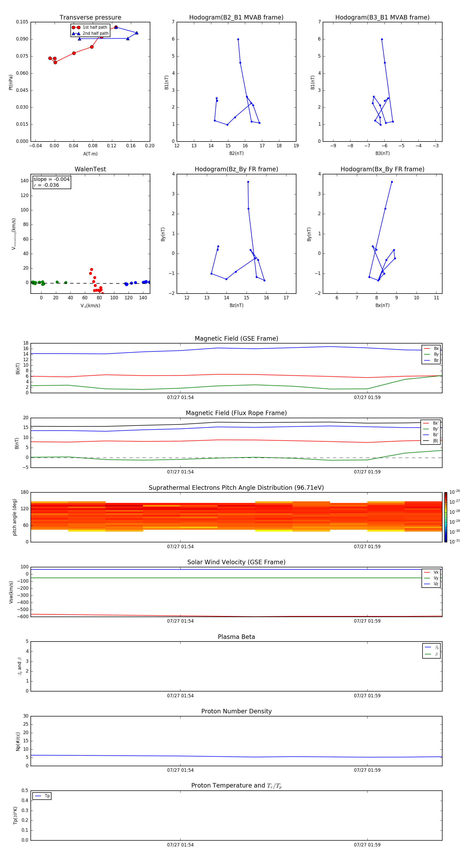Click the 'V_A(km/s)' x-axis label

[90, 306]
